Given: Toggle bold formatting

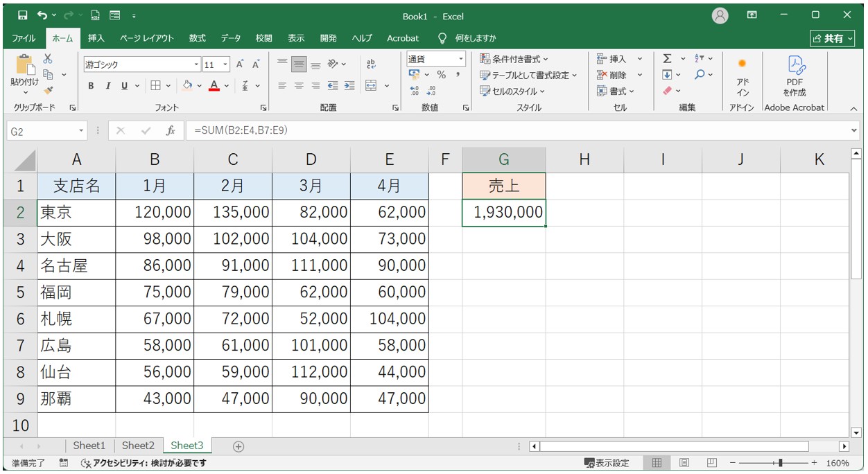Looking at the screenshot, I should [x=91, y=86].
